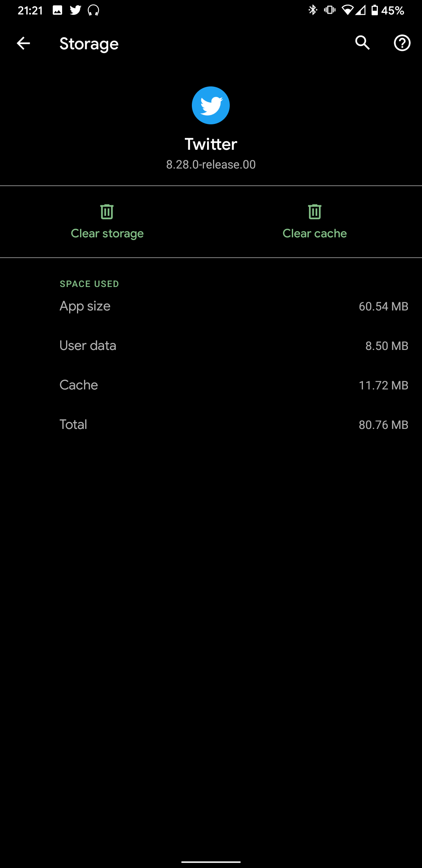Click the Clear storage label
The height and width of the screenshot is (868, 422).
[x=107, y=233]
